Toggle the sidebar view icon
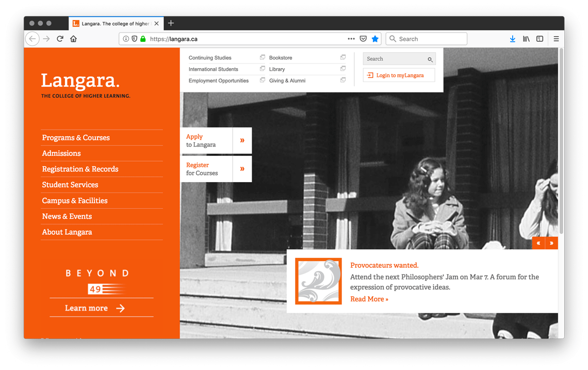Viewport: 588px width, 370px height. [540, 39]
